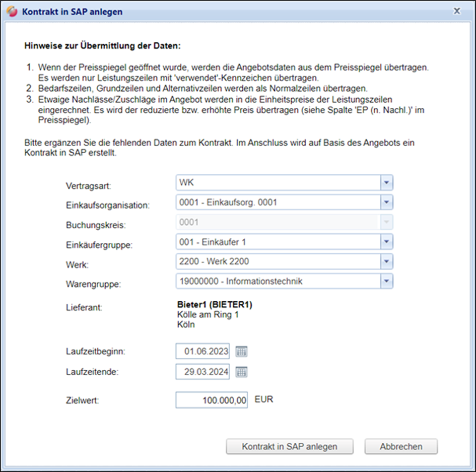476x472 pixels.
Task: Click the Informationstechnik Warengruppe field
Action: (x=277, y=282)
